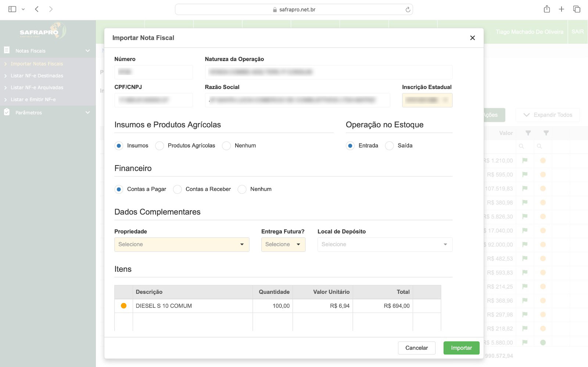Click the Safari share icon
The height and width of the screenshot is (367, 588).
546,9
